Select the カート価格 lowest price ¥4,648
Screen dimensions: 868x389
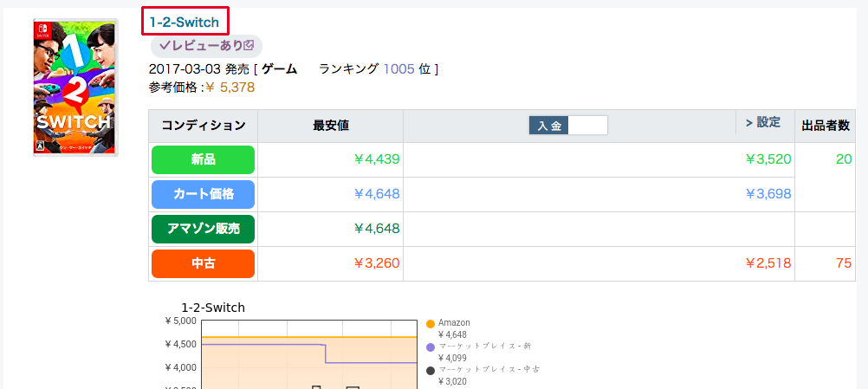click(377, 194)
